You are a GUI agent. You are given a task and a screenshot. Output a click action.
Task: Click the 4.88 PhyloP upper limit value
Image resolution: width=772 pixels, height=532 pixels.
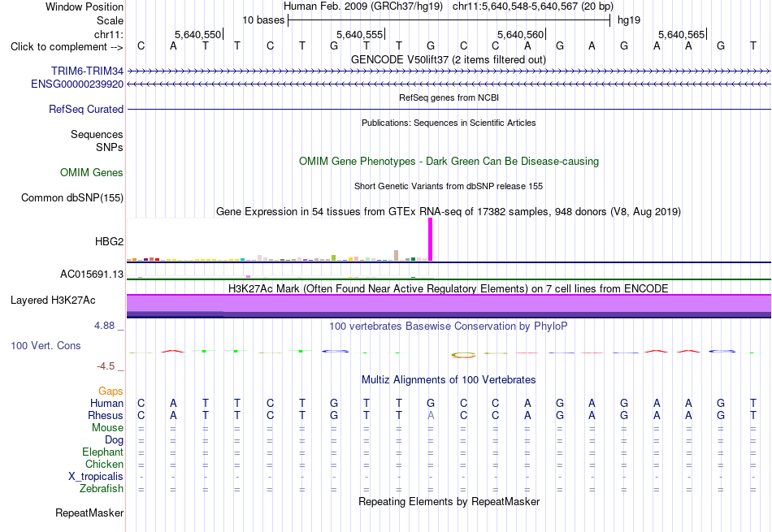coord(104,326)
